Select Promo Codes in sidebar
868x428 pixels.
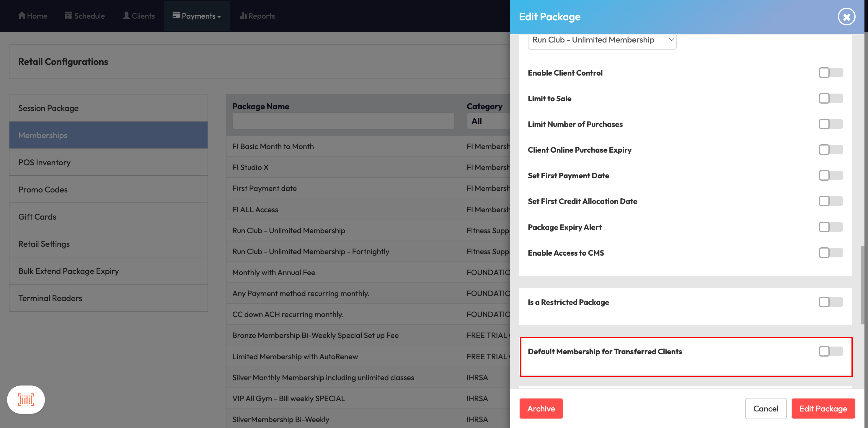[x=43, y=190]
